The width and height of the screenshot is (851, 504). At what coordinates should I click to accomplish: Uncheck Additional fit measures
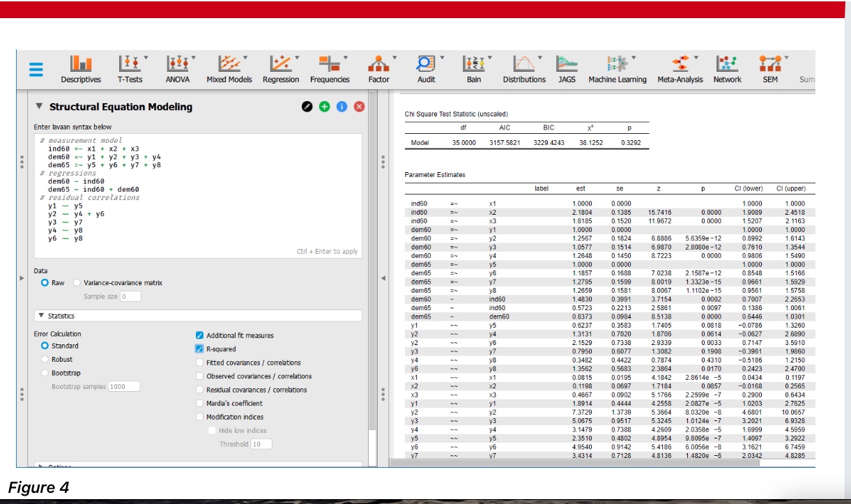pyautogui.click(x=200, y=335)
